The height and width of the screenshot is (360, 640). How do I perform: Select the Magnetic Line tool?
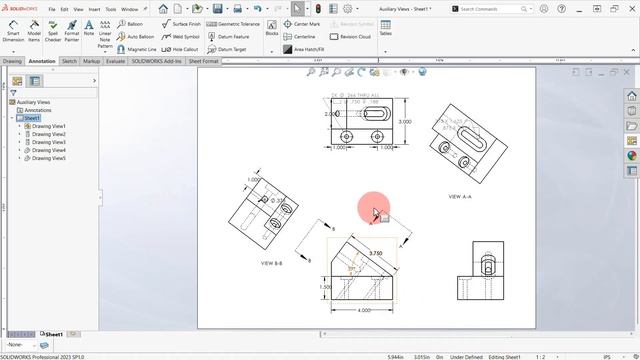coord(137,49)
